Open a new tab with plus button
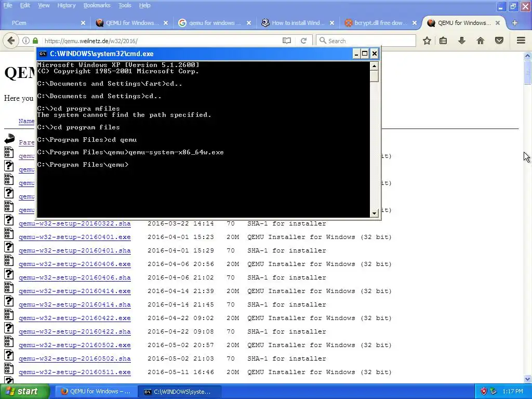The height and width of the screenshot is (399, 532). [x=515, y=23]
